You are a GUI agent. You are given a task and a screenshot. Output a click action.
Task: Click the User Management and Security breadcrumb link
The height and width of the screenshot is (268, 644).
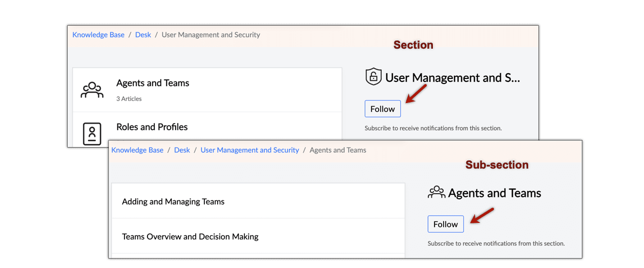click(x=250, y=150)
